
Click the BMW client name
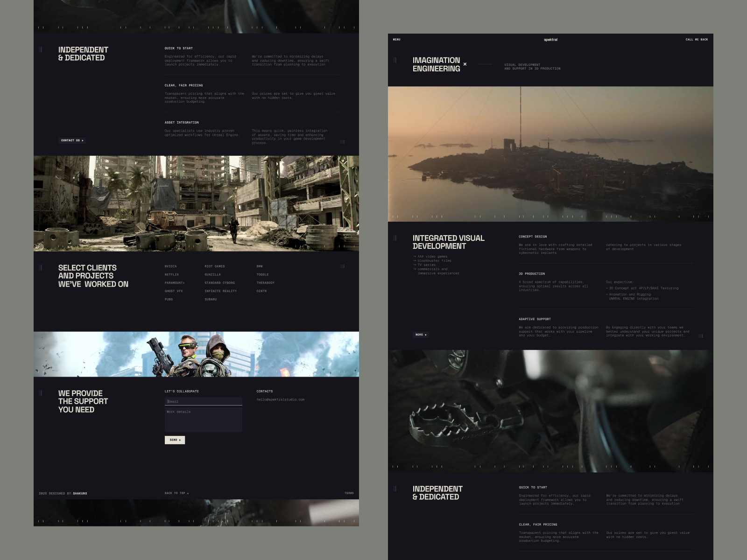coord(260,266)
